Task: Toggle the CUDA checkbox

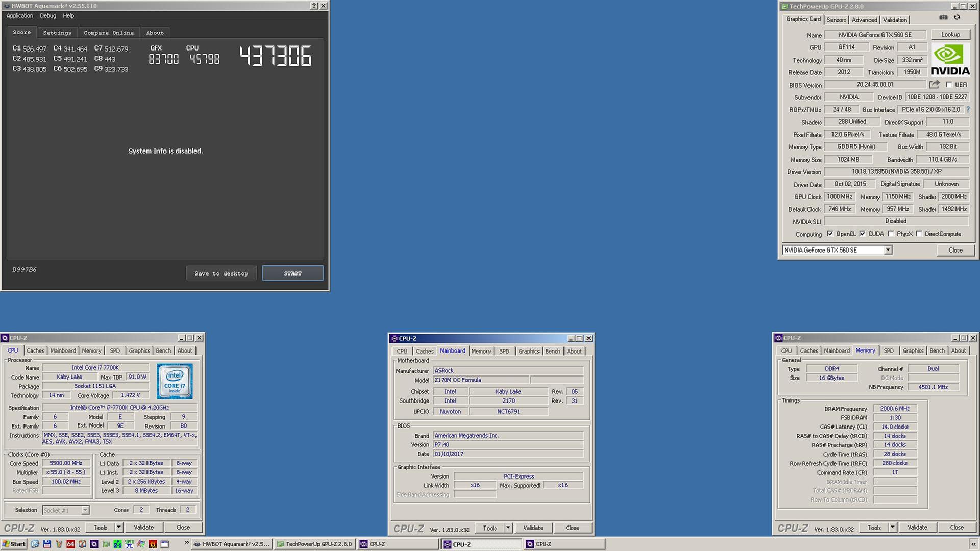Action: 862,234
